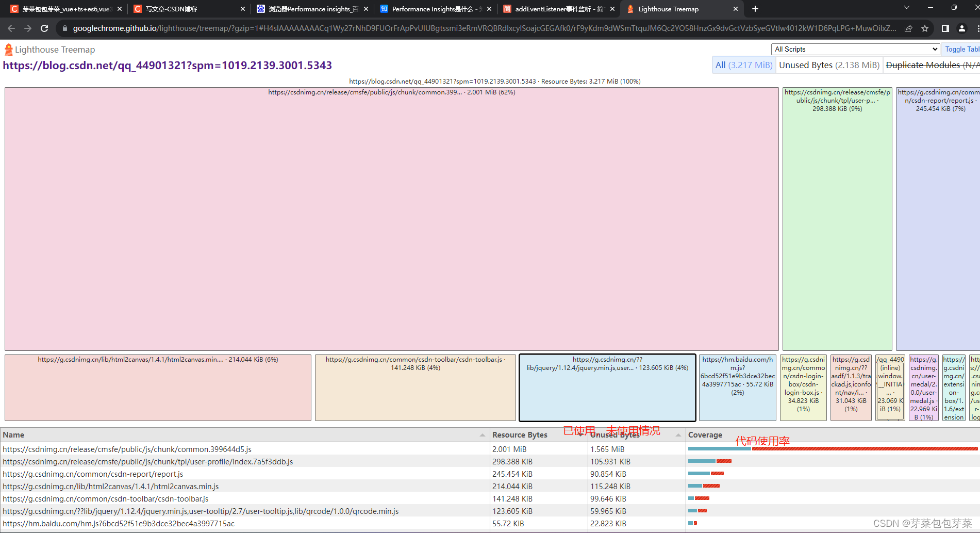Select the jquery.min.js treemap block
The height and width of the screenshot is (533, 980).
coord(607,387)
